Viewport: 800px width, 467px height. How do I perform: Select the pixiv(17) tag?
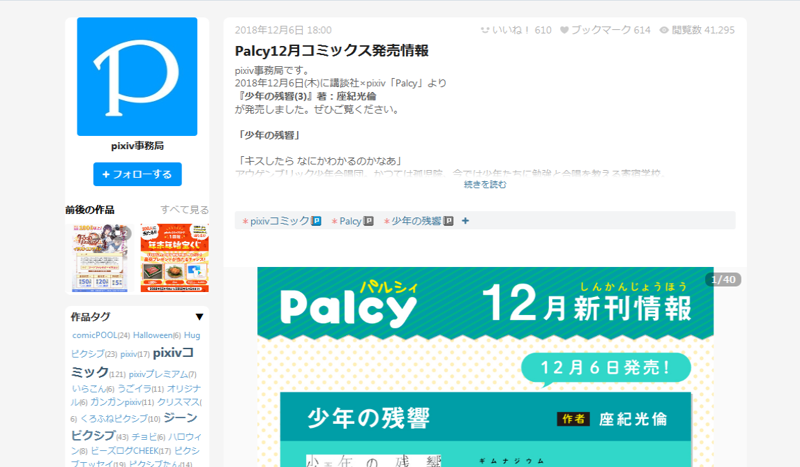click(x=128, y=354)
